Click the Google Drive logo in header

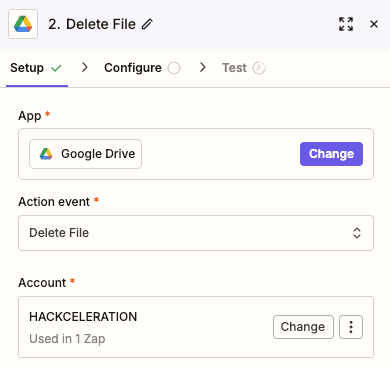click(x=23, y=24)
